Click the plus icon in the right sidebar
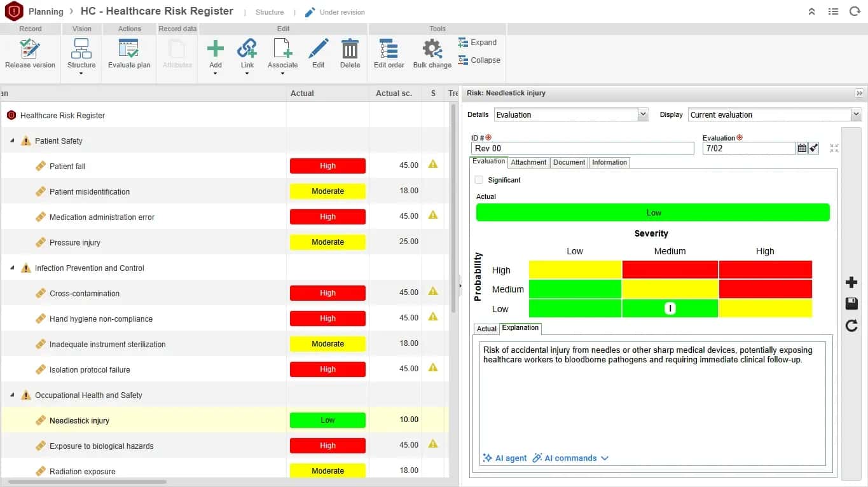This screenshot has height=487, width=868. point(851,282)
